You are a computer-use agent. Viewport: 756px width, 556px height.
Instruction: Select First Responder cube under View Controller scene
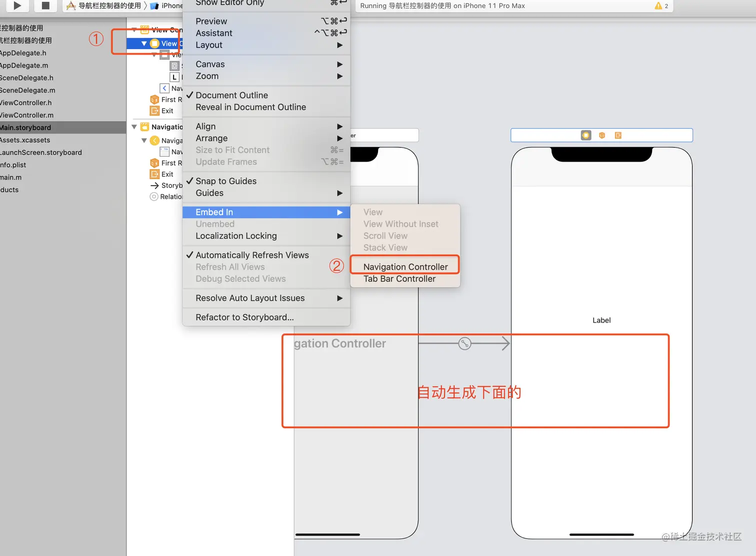coord(154,100)
